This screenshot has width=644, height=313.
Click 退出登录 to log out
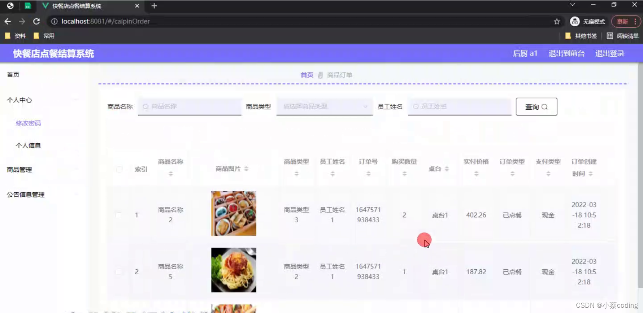(610, 53)
